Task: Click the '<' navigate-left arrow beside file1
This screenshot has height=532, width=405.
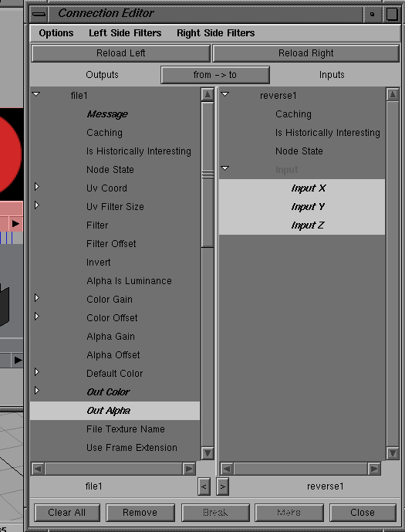Action: (204, 486)
